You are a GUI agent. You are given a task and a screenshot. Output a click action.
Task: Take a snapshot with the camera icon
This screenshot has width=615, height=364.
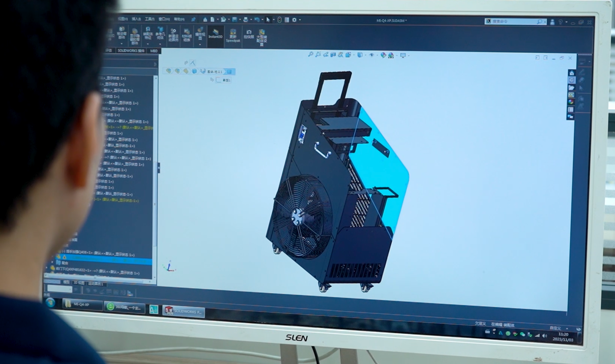(x=249, y=34)
